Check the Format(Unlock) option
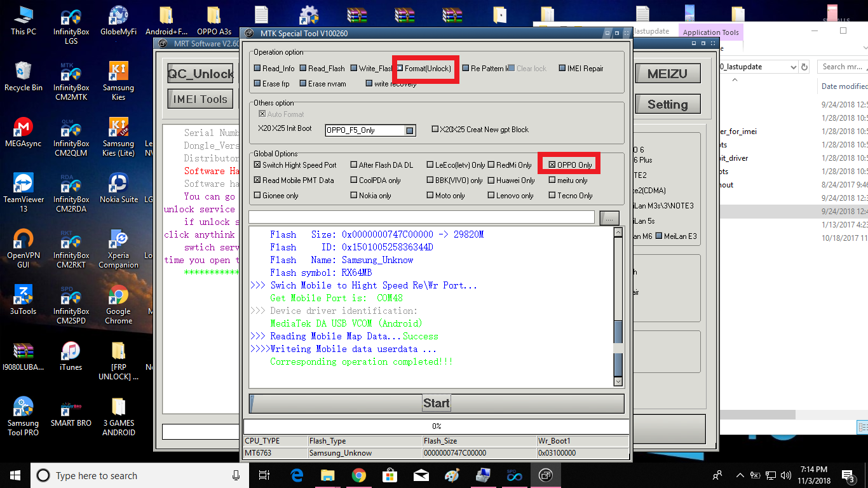This screenshot has height=488, width=868. (400, 69)
